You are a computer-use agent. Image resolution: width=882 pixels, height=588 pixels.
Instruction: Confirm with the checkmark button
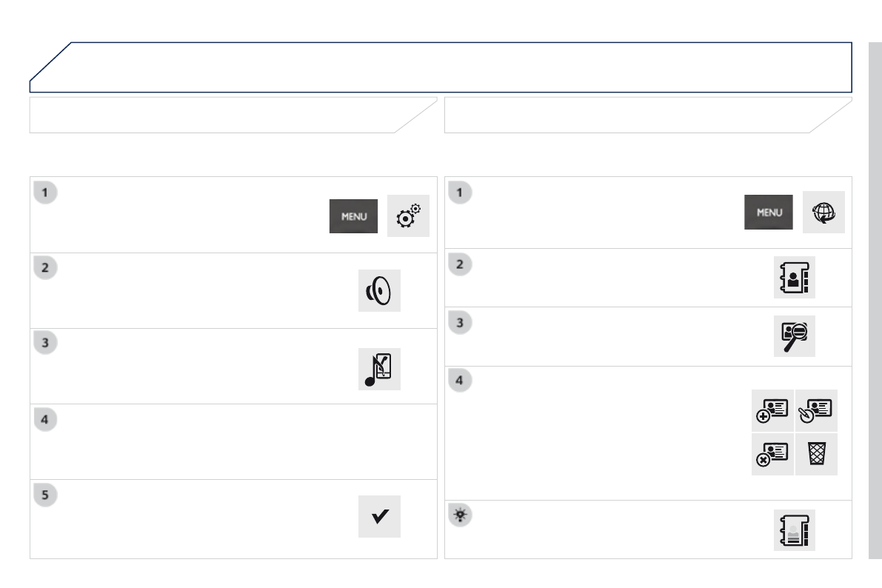coord(379,516)
